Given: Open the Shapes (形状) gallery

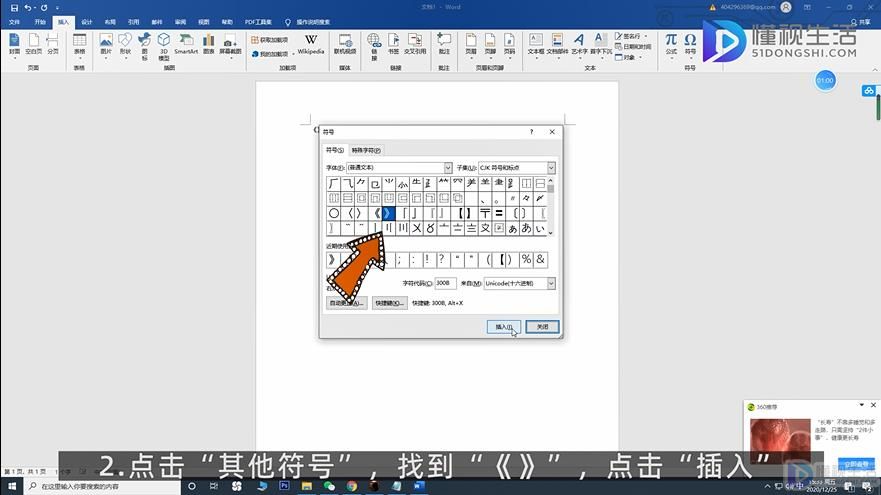Looking at the screenshot, I should pos(125,45).
